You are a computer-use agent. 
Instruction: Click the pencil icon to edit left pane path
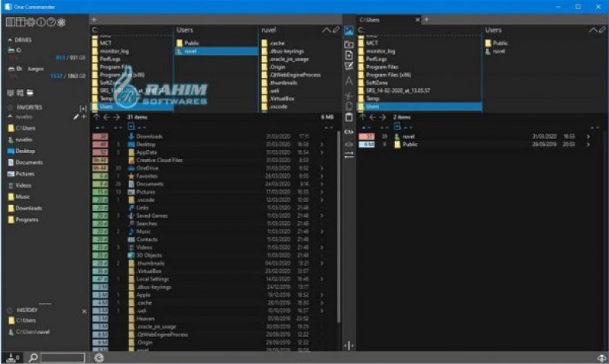336,29
